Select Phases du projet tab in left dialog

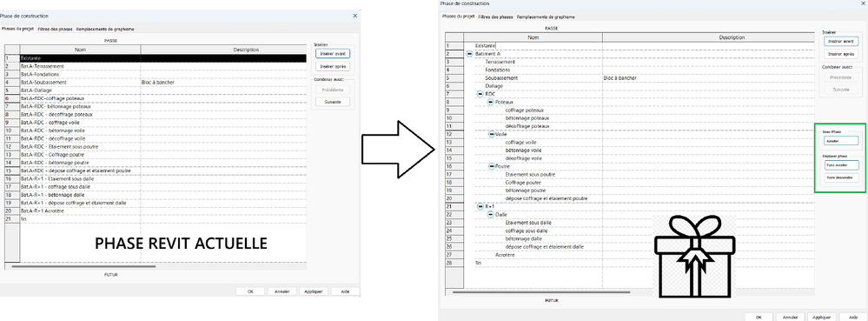click(x=17, y=29)
